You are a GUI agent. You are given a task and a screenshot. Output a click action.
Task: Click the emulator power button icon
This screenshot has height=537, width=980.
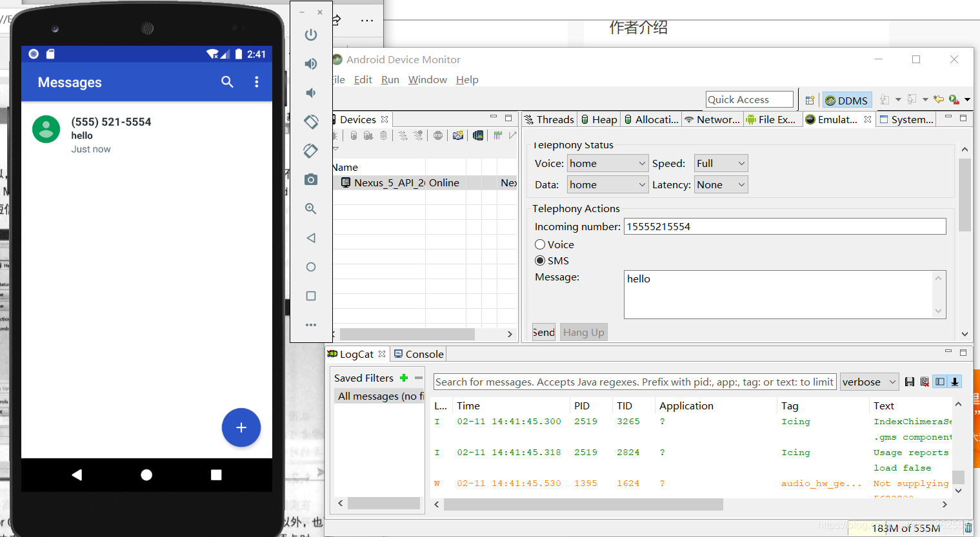point(311,35)
